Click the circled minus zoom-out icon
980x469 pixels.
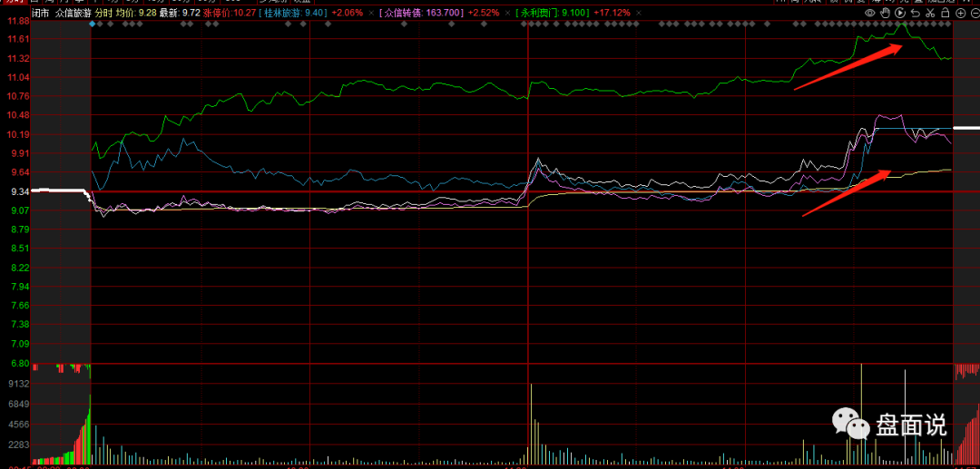coord(975,13)
